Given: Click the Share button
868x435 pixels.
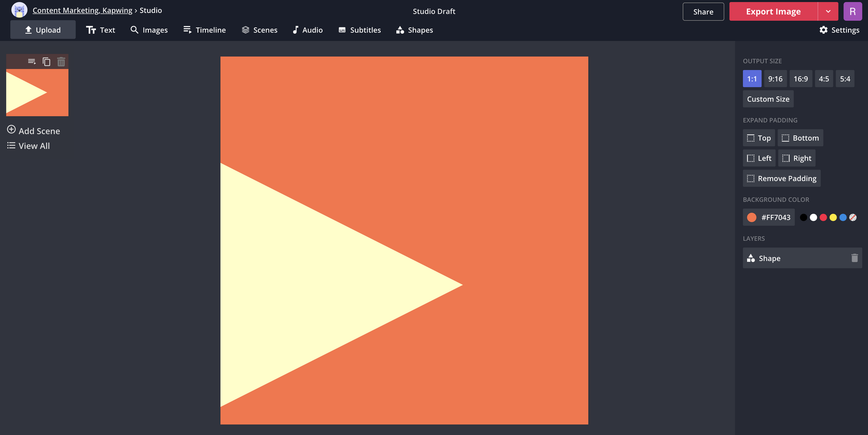Looking at the screenshot, I should pyautogui.click(x=703, y=12).
